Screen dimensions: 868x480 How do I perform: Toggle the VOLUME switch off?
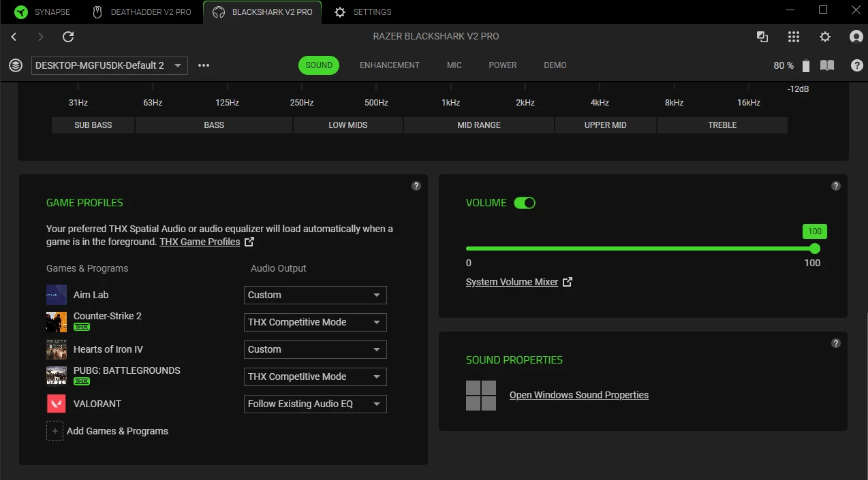(525, 203)
